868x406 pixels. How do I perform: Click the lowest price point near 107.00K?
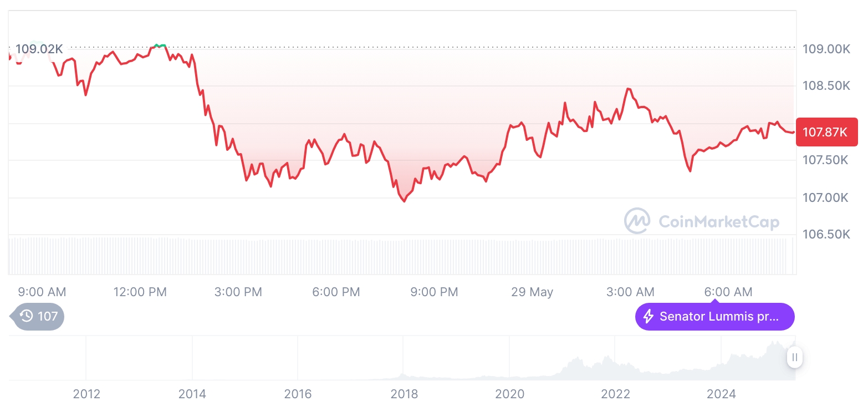point(404,201)
